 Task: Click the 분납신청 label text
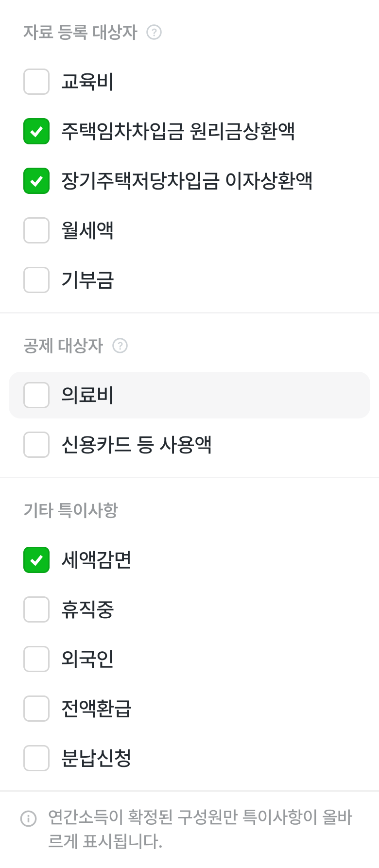(x=96, y=758)
